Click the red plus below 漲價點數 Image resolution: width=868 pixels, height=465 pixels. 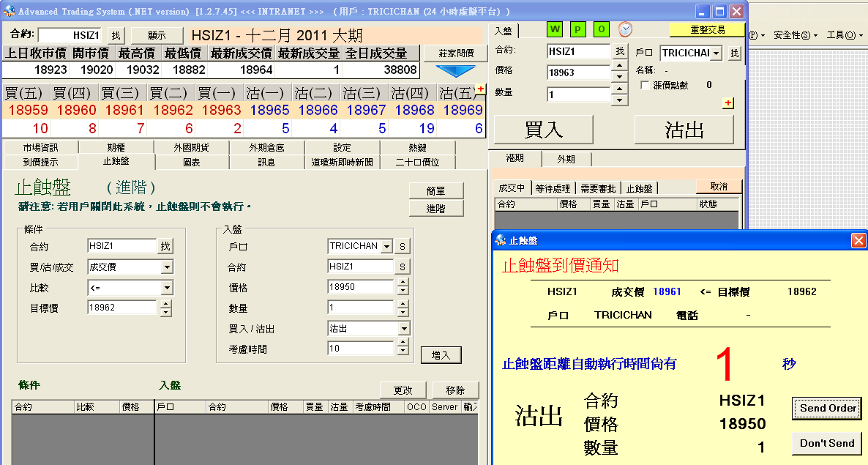[727, 103]
